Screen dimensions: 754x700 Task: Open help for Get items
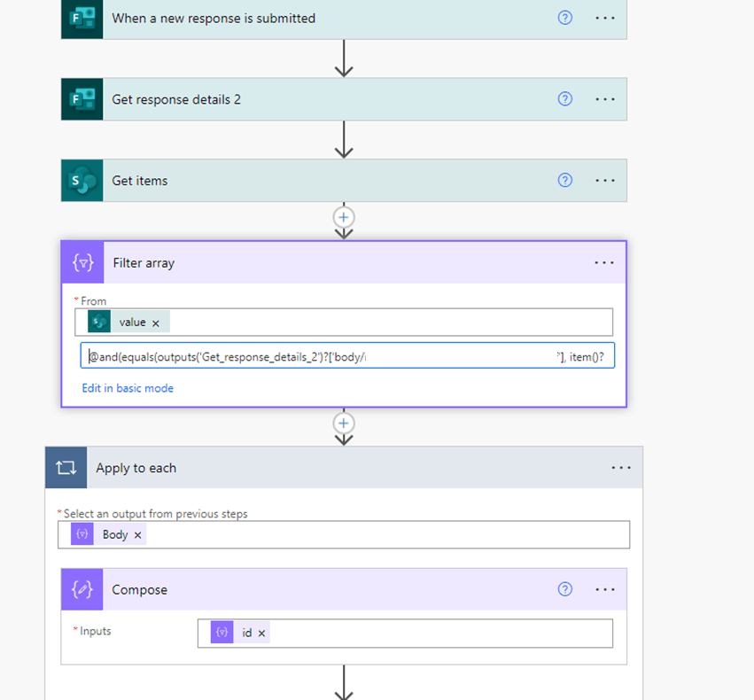click(564, 180)
